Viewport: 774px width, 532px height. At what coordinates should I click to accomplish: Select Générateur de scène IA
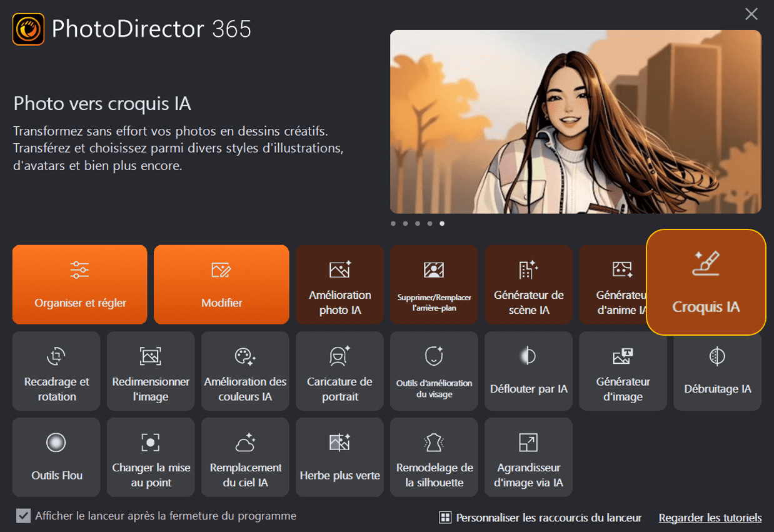point(528,284)
